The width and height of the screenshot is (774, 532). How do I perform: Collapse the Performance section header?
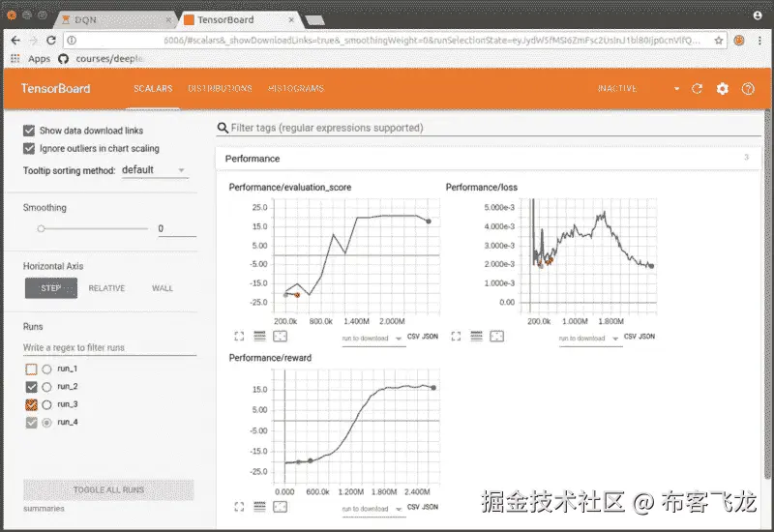488,159
